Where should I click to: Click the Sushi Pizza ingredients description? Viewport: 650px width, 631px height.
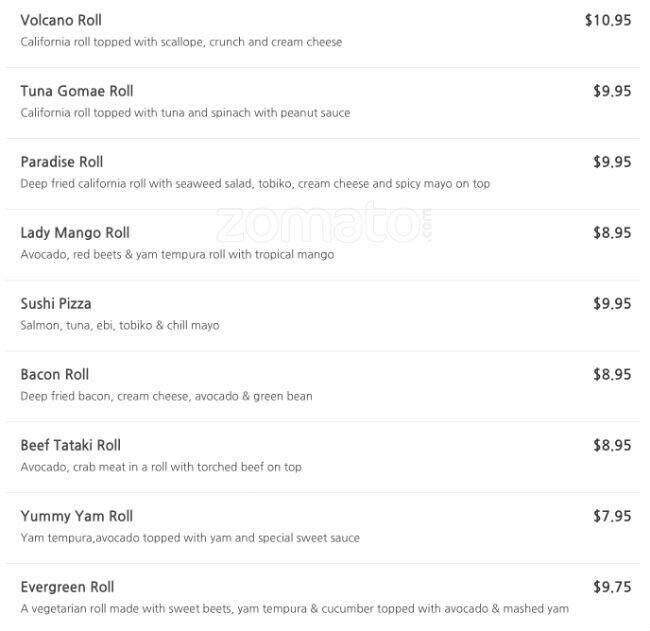tap(120, 326)
